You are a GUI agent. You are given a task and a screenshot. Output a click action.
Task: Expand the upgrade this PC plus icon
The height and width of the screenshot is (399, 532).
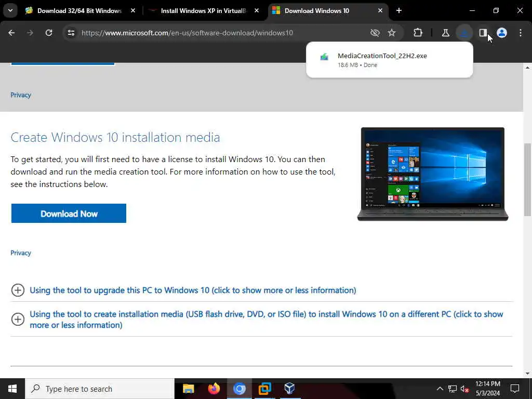18,290
